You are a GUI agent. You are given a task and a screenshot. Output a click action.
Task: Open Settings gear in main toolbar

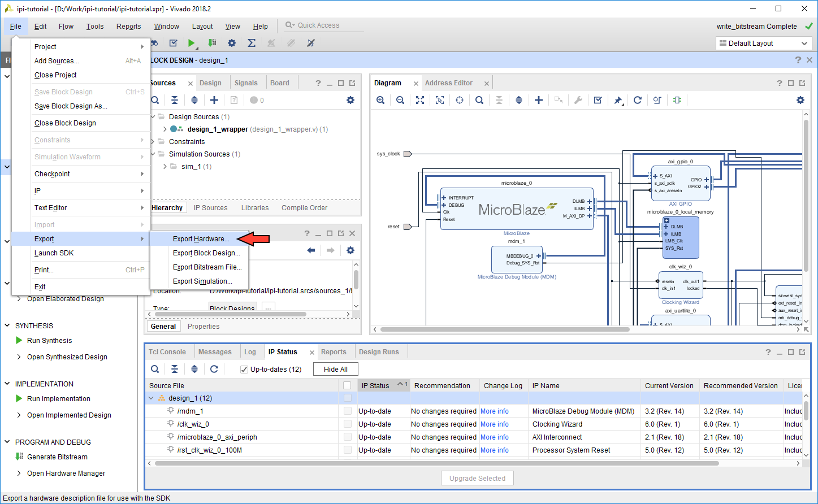(232, 43)
